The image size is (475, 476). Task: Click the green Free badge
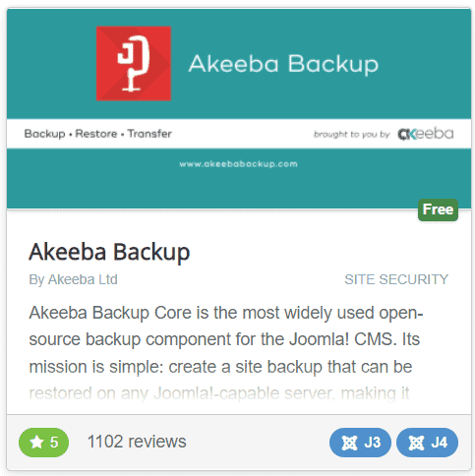tap(438, 209)
